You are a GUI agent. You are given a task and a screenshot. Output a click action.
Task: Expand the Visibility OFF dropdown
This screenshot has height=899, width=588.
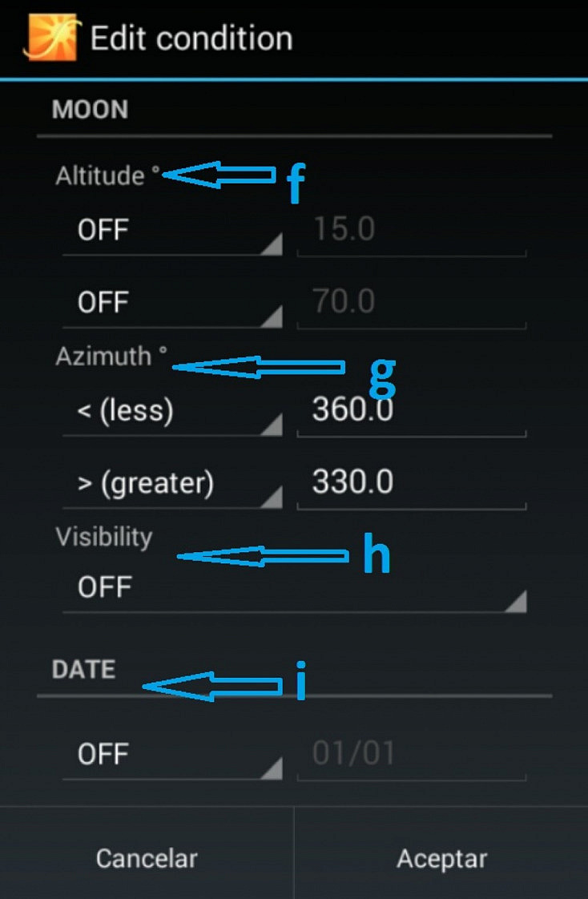294,588
